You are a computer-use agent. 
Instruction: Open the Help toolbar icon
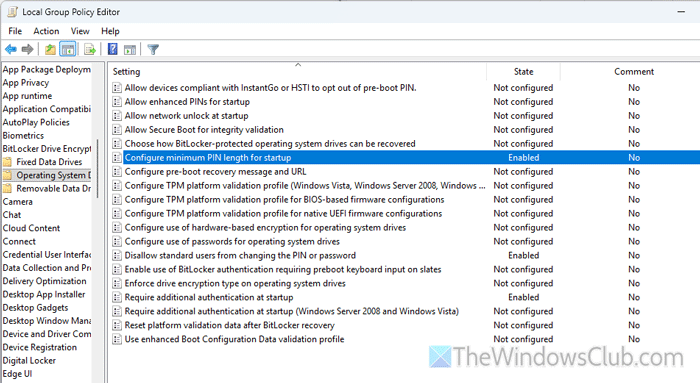112,49
